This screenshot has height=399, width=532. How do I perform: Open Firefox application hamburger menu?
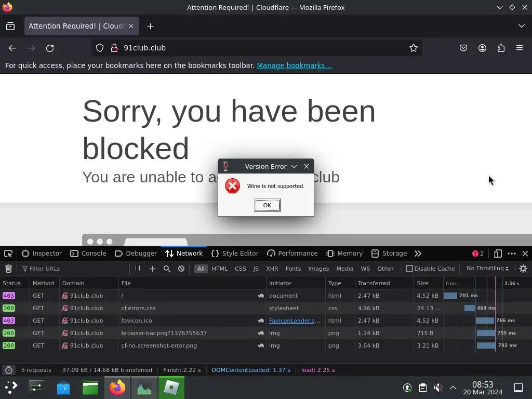coord(520,48)
